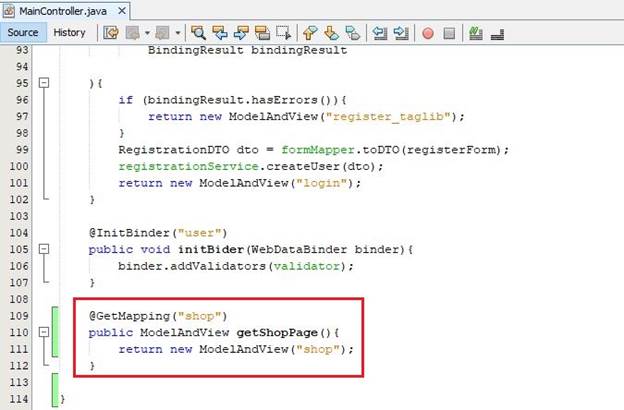Click the Java file icon on the MainController tab

click(x=9, y=11)
